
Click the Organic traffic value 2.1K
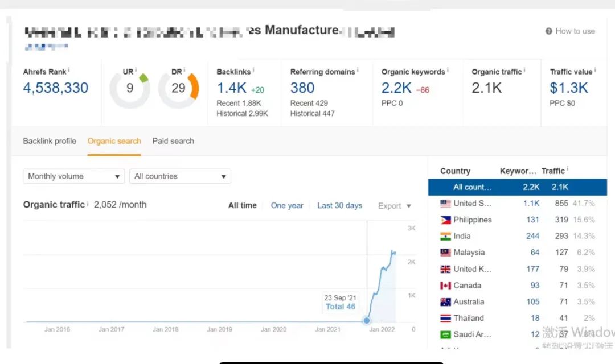tap(487, 88)
